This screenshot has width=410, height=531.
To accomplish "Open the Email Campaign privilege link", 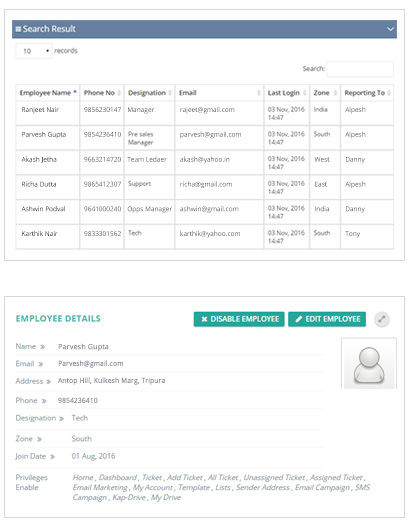I will (322, 488).
